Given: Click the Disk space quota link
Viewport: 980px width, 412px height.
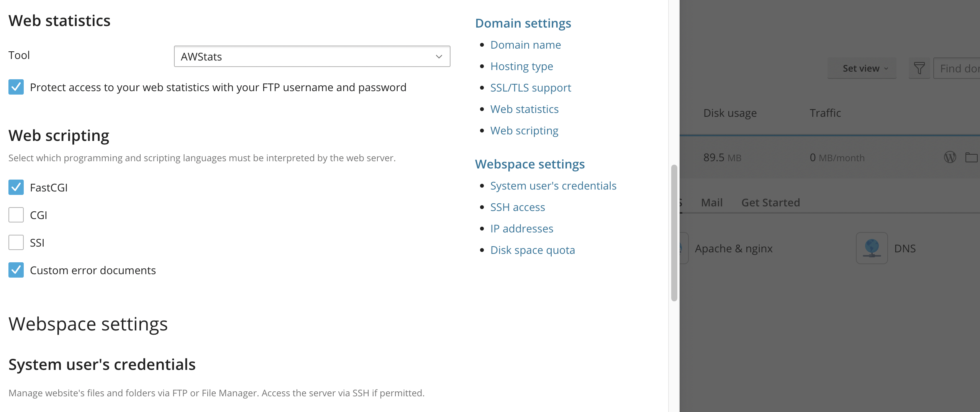Looking at the screenshot, I should (533, 250).
